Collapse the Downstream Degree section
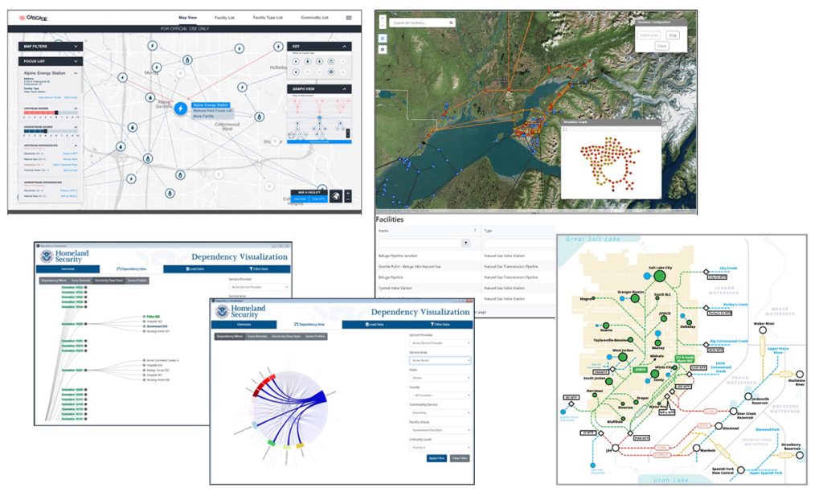This screenshot has width=823, height=504. 76,127
